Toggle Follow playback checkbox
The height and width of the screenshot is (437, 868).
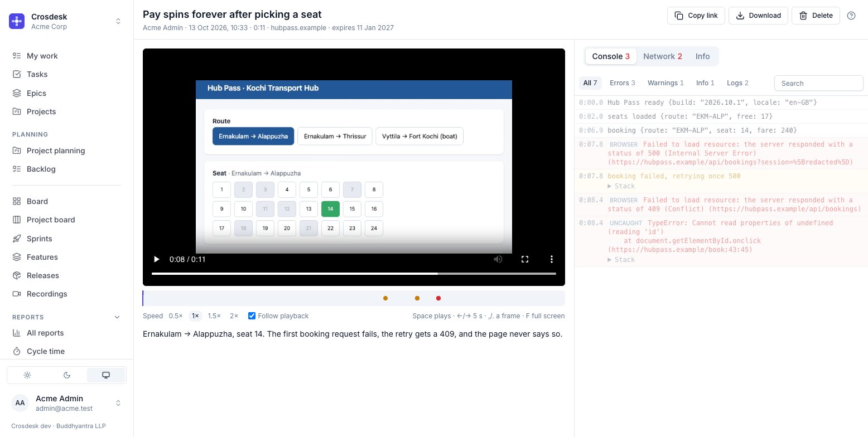252,316
